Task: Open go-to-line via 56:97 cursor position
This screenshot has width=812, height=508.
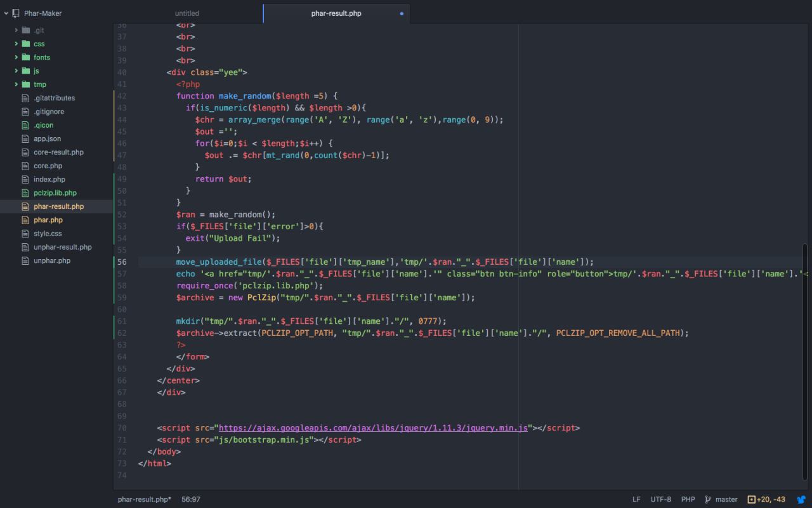Action: [191, 500]
